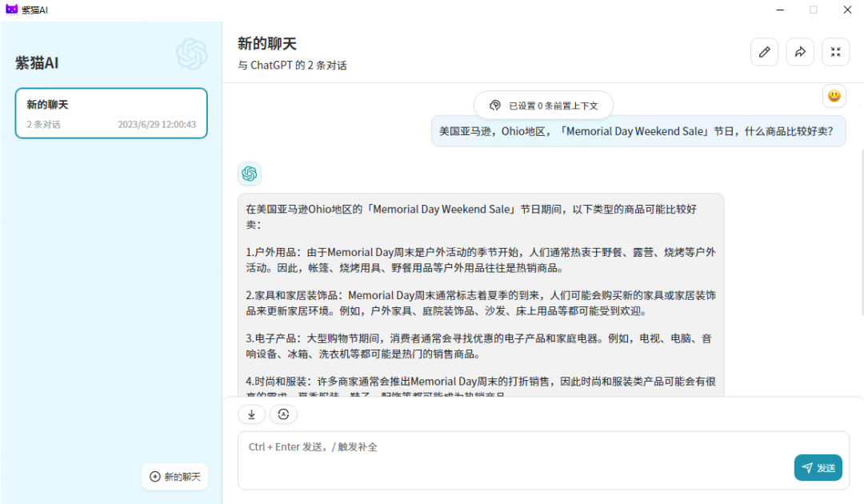Click the ChatGPT avatar beside the AI reply
This screenshot has width=864, height=504.
click(249, 173)
